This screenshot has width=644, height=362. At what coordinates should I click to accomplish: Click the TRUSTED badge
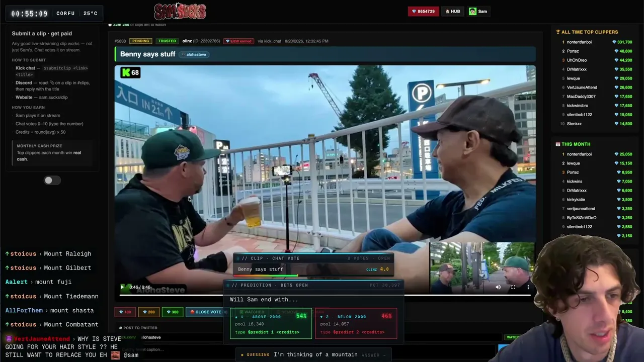tap(167, 41)
